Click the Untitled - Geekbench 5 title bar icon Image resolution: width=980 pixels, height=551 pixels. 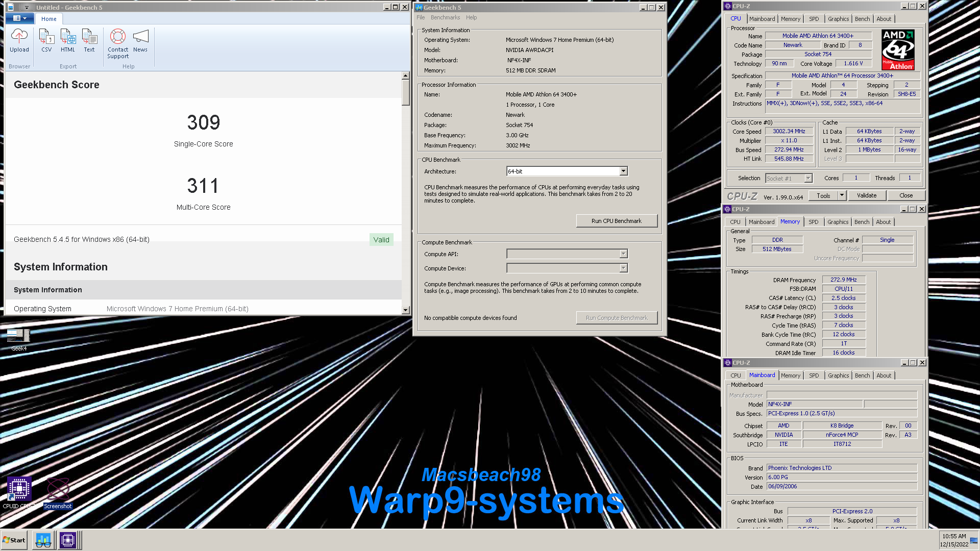pos(11,8)
